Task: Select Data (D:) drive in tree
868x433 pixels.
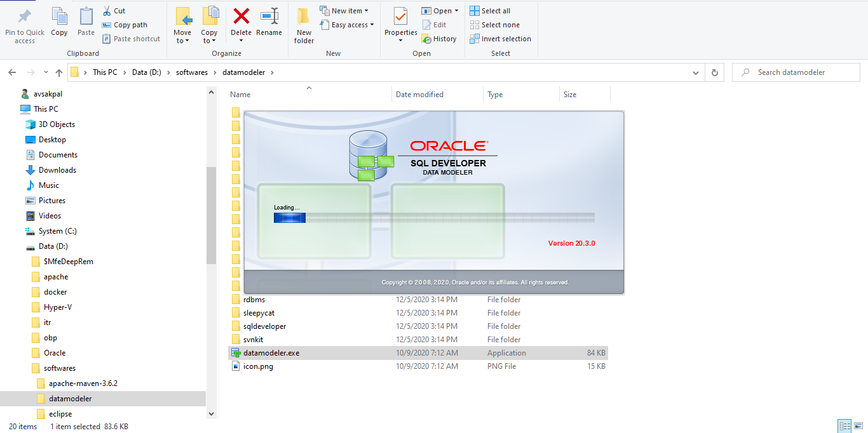Action: (x=53, y=246)
